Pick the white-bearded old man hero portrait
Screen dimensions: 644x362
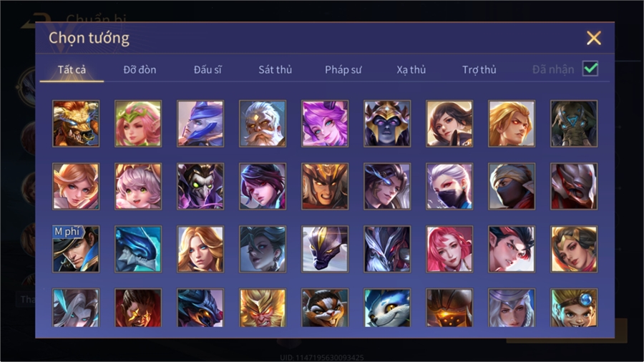click(x=263, y=124)
